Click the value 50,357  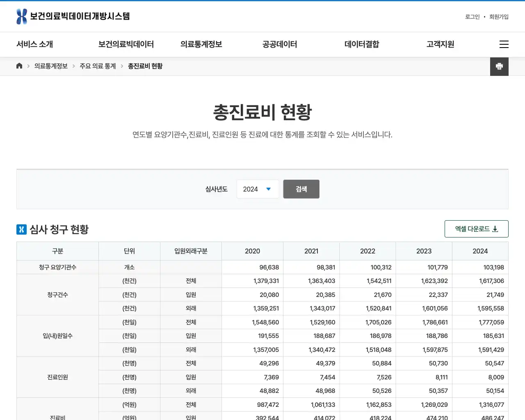[x=438, y=391]
